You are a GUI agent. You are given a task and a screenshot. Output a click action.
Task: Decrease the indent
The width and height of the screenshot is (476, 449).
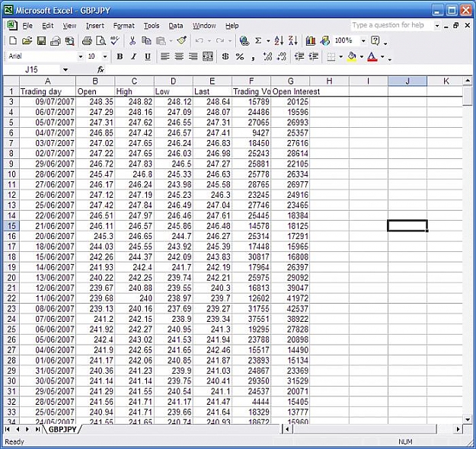(299, 57)
